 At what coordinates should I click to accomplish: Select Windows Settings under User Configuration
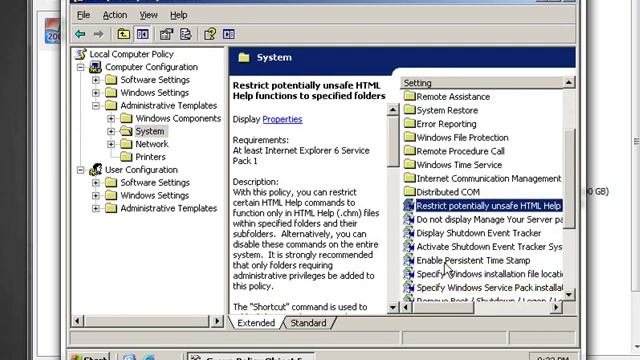tap(154, 196)
